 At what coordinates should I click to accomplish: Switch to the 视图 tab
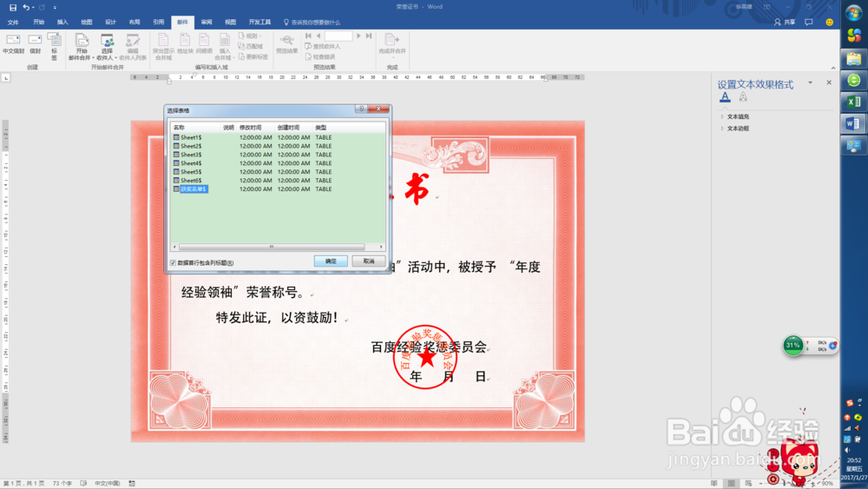click(230, 23)
